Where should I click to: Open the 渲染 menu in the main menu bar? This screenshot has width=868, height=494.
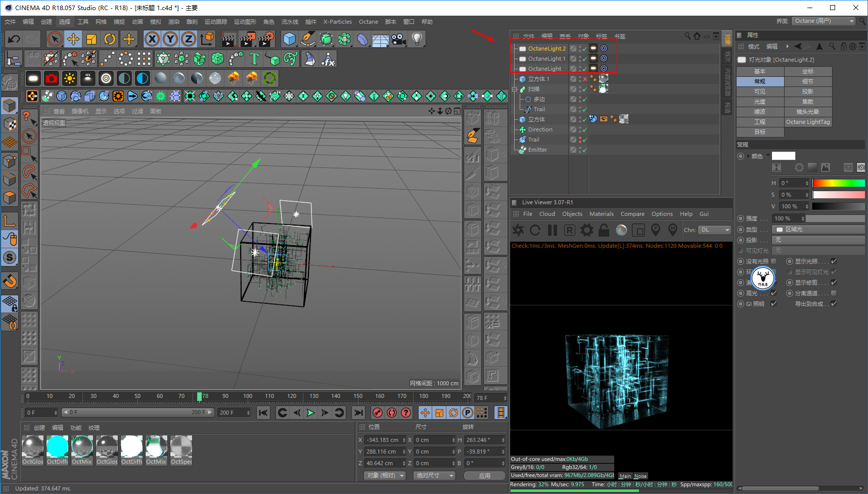point(174,22)
